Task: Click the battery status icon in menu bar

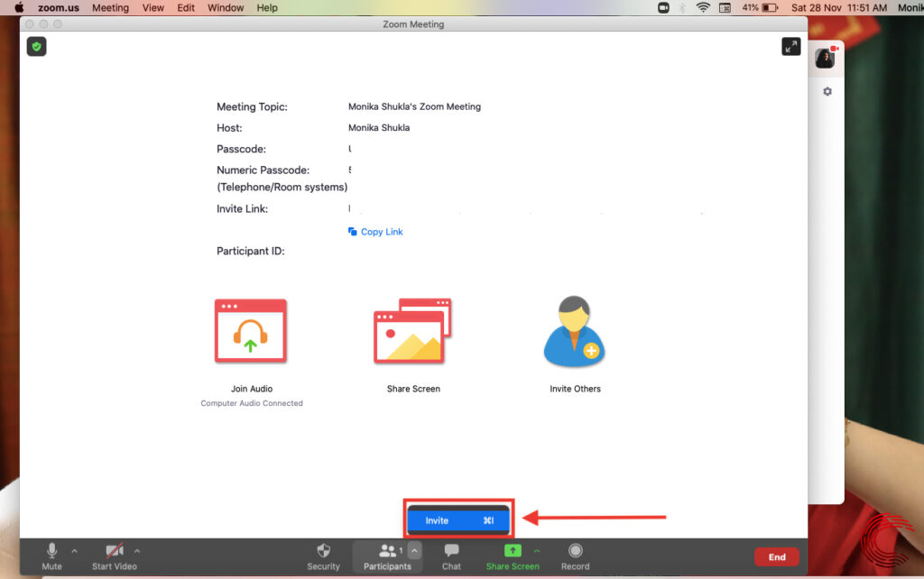Action: click(x=771, y=7)
